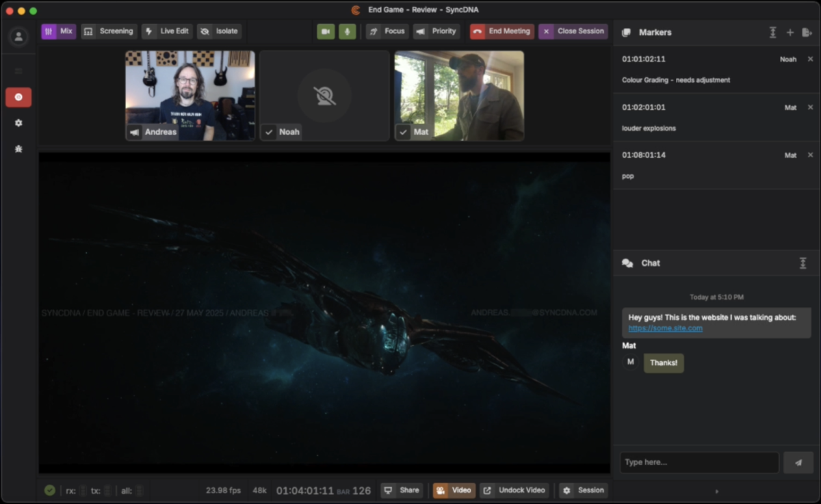Switch to Mix mode

click(x=59, y=31)
